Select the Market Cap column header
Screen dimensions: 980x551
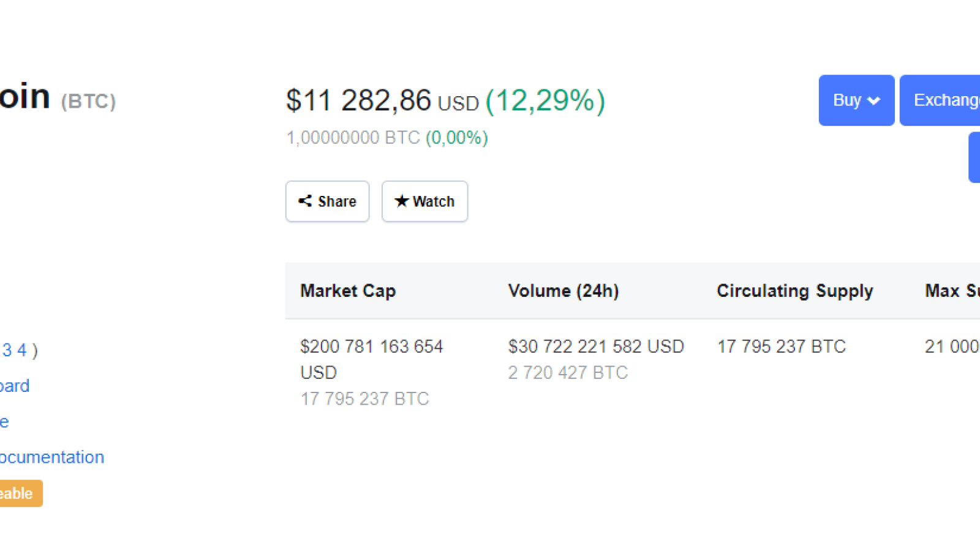click(x=348, y=291)
